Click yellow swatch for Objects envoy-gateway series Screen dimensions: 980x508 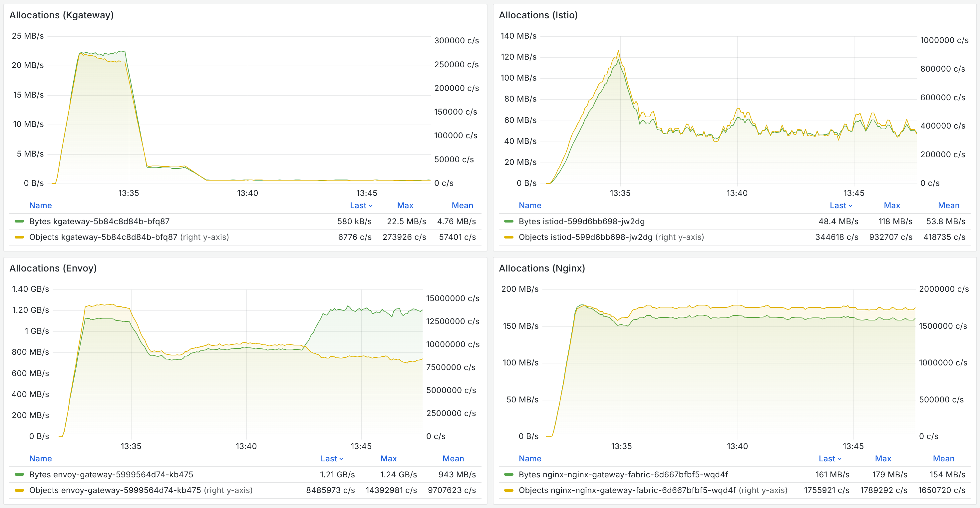(x=19, y=490)
